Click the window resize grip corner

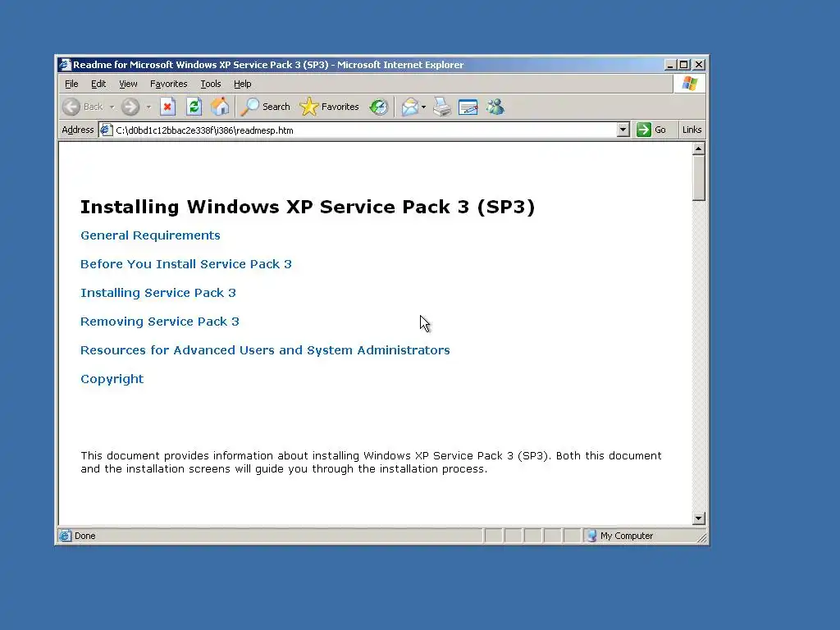click(x=702, y=538)
